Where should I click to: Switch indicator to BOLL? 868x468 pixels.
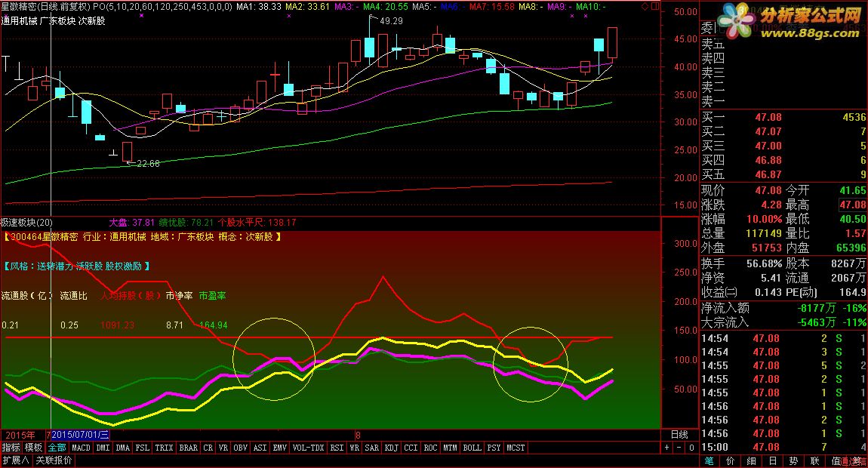click(472, 448)
